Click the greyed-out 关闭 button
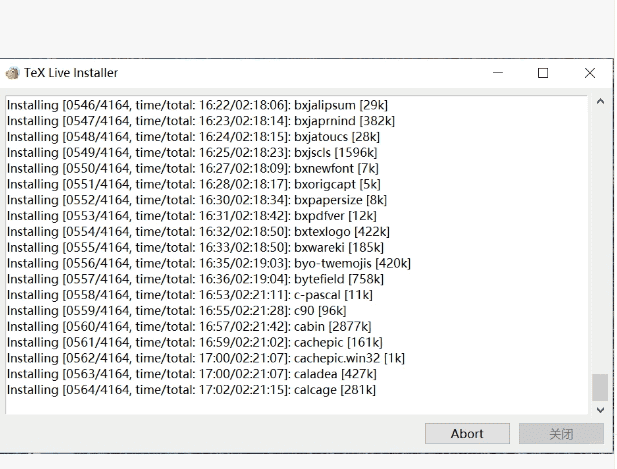This screenshot has height=469, width=617. coord(561,433)
